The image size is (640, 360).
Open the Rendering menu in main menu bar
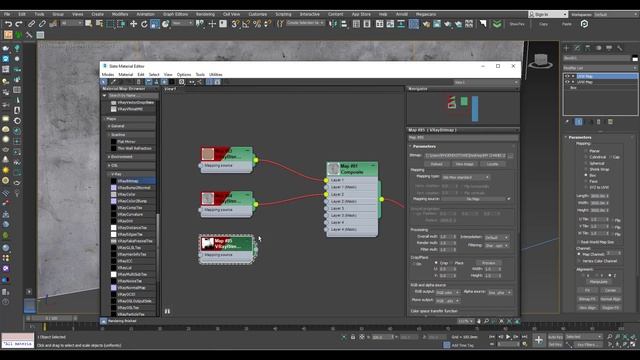point(205,14)
